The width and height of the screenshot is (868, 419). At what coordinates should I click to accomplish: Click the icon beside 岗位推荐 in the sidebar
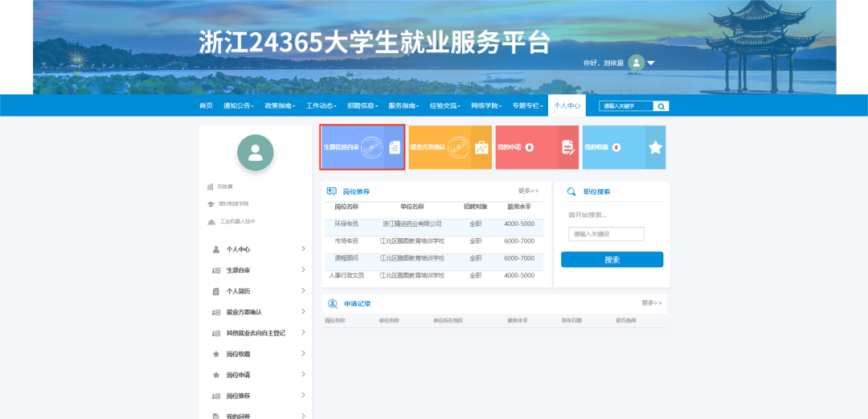216,396
